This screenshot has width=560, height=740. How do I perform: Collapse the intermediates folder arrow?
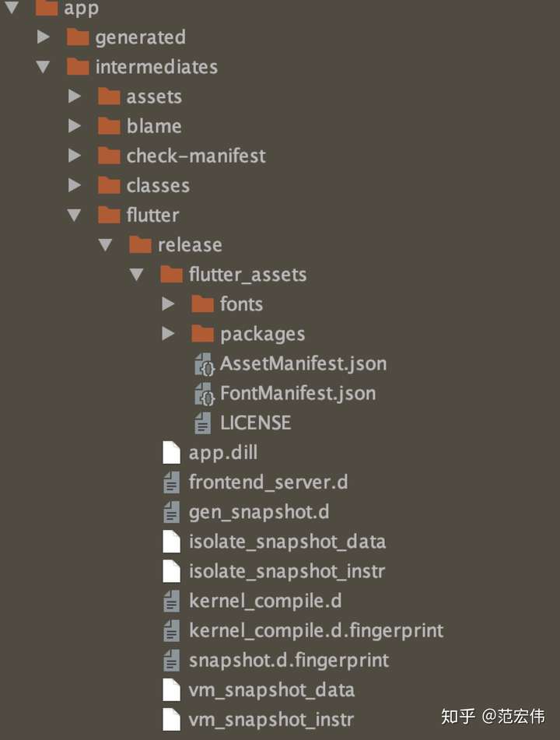[x=44, y=67]
